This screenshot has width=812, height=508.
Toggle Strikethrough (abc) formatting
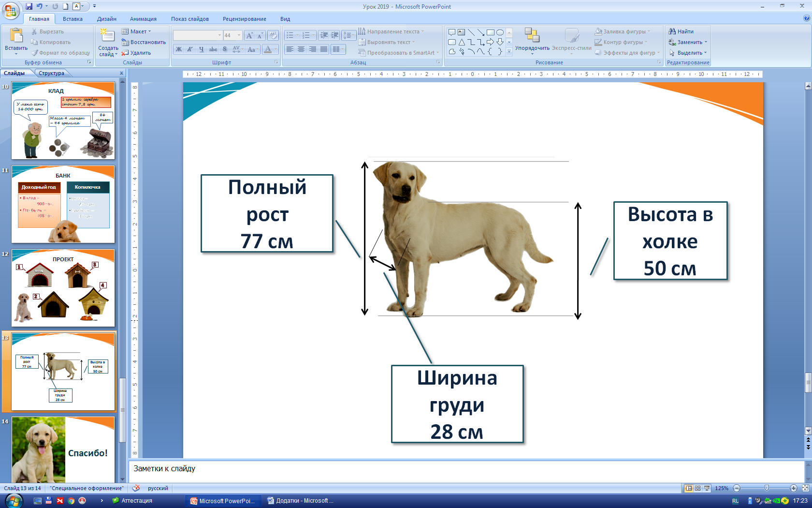pyautogui.click(x=213, y=49)
